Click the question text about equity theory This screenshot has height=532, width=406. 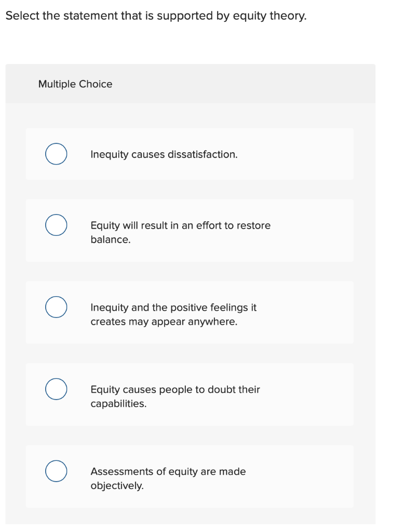[156, 16]
